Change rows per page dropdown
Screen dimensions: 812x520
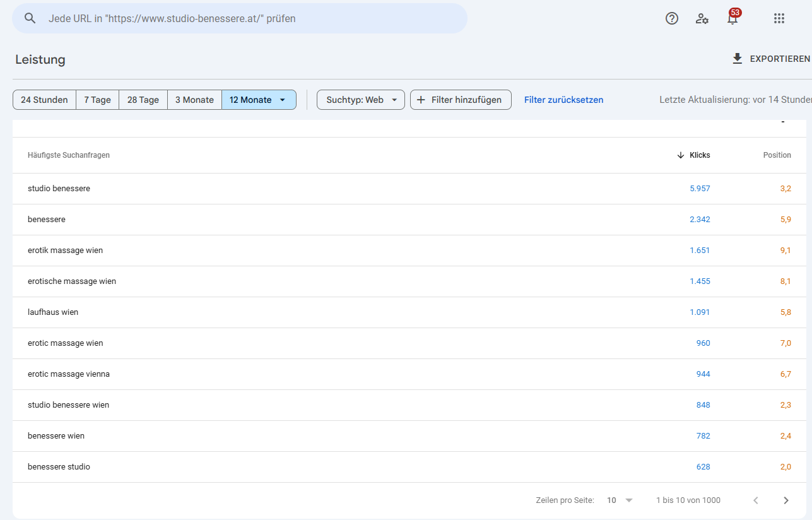pyautogui.click(x=620, y=500)
